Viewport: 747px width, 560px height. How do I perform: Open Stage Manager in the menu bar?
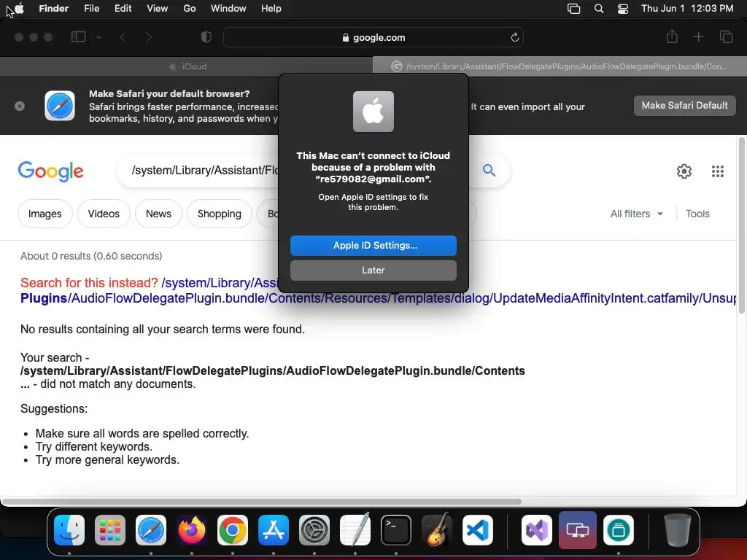click(573, 9)
